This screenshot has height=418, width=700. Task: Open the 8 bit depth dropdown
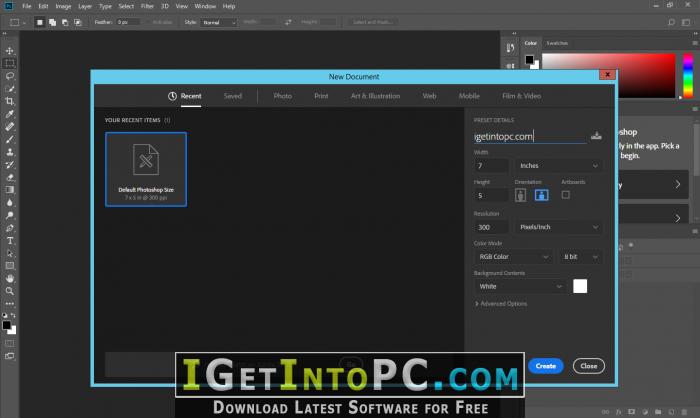[x=580, y=257]
